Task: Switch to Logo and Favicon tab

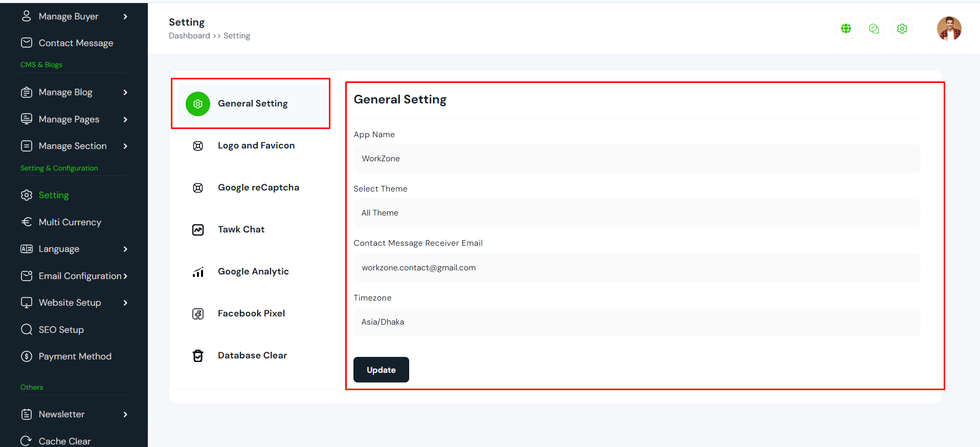Action: point(256,145)
